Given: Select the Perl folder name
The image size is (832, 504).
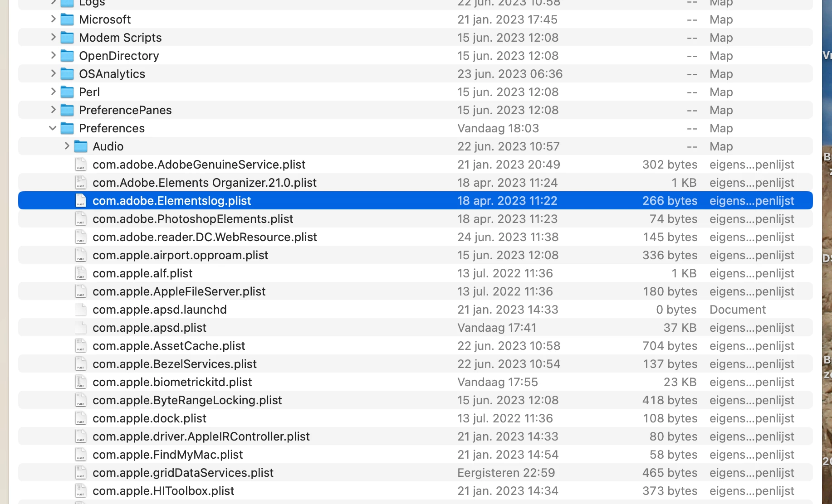Looking at the screenshot, I should point(89,92).
